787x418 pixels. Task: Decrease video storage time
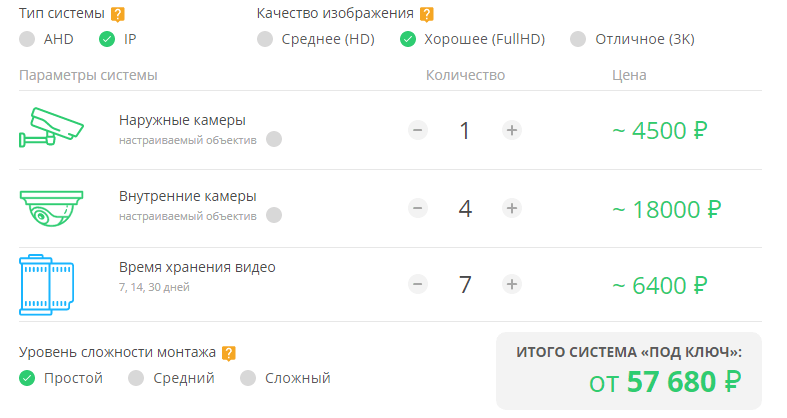[418, 284]
